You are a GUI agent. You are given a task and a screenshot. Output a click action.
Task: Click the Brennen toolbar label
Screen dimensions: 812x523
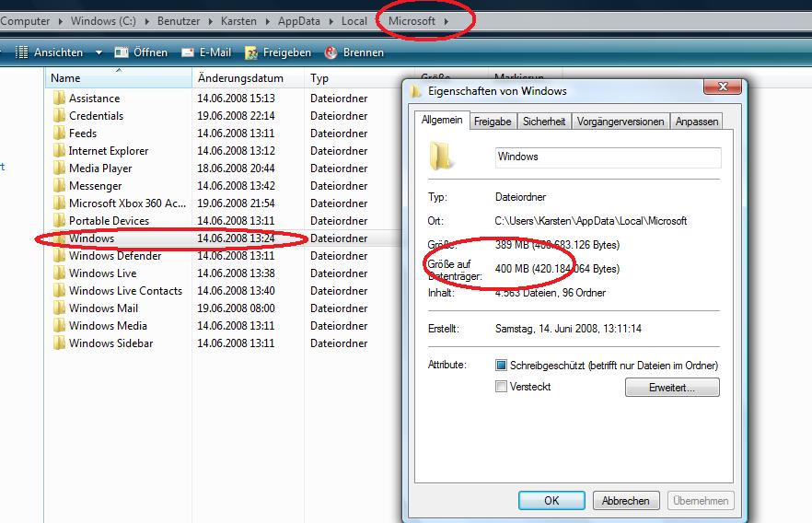[364, 52]
